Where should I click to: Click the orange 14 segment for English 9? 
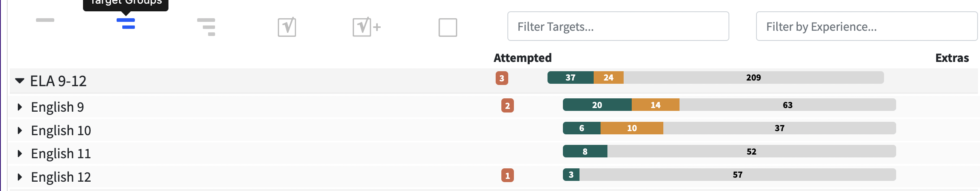point(655,105)
